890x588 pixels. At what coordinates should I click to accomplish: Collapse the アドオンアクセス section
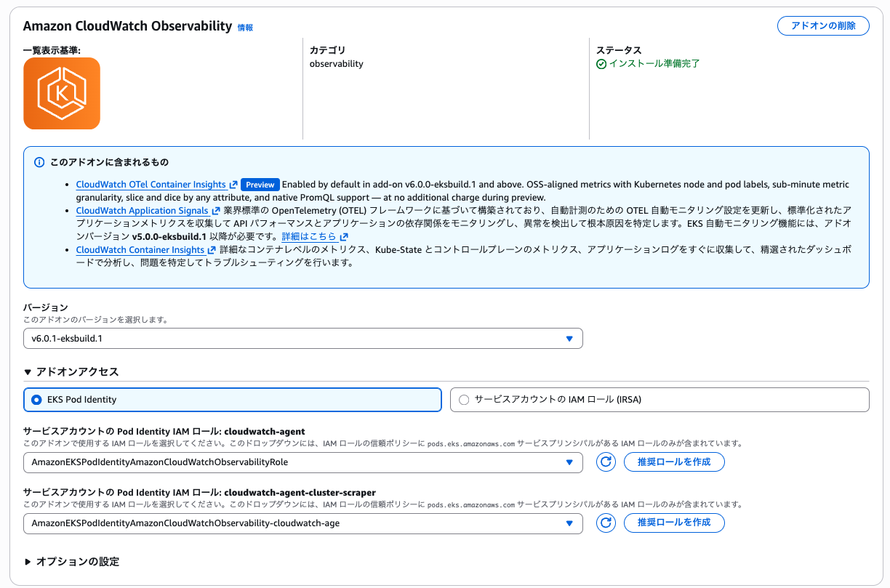(x=71, y=371)
